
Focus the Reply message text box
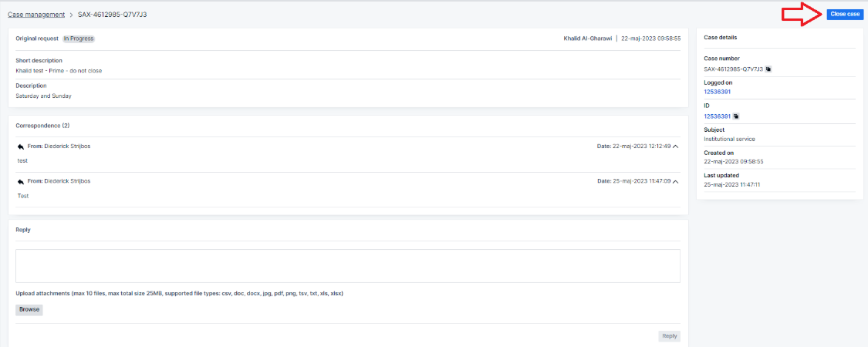tap(347, 266)
